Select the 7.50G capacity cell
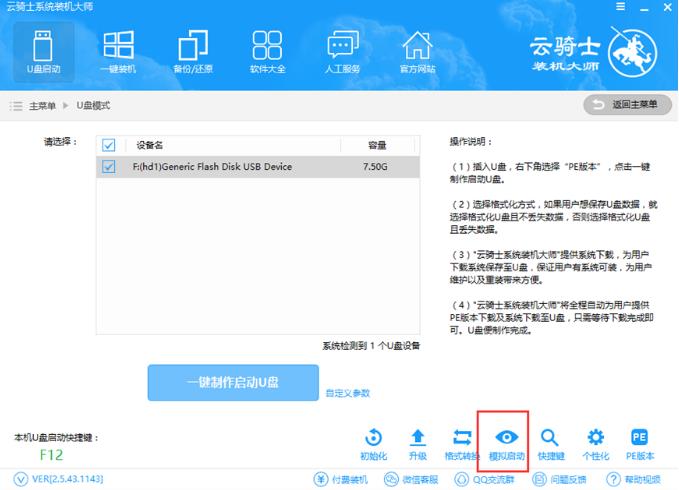The height and width of the screenshot is (490, 679). pyautogui.click(x=375, y=167)
